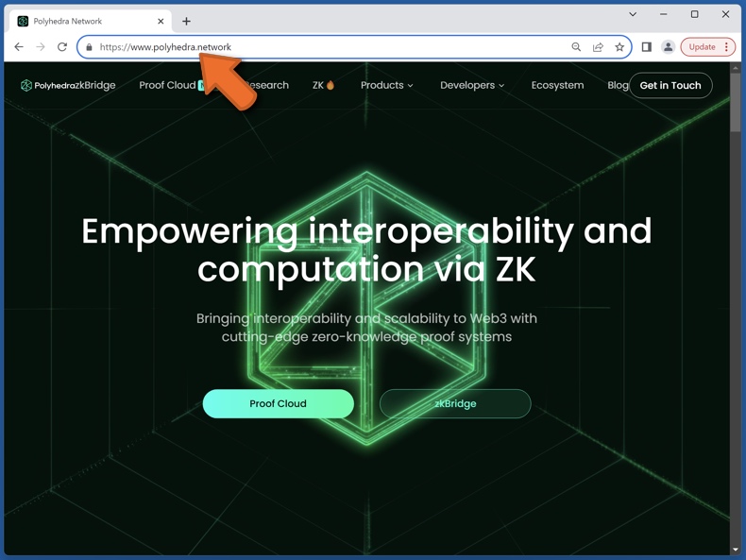This screenshot has height=560, width=746.
Task: Bookmark this tab with the star icon
Action: pyautogui.click(x=619, y=46)
